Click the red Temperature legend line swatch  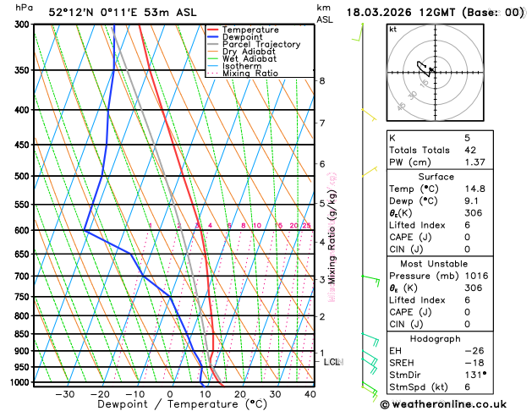213,30
